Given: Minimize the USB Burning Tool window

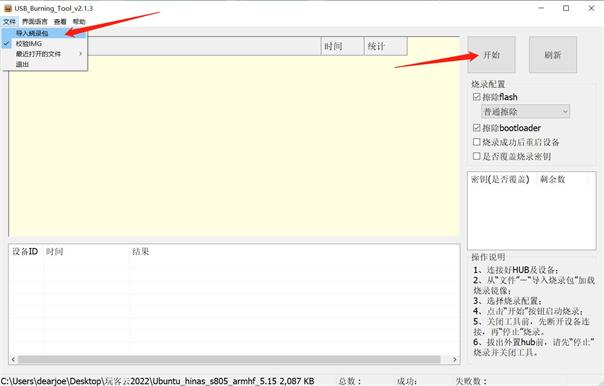Looking at the screenshot, I should [x=541, y=8].
